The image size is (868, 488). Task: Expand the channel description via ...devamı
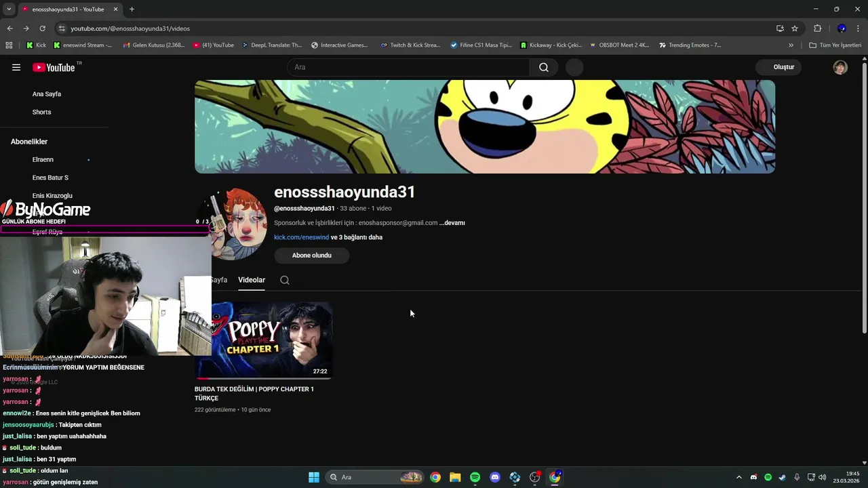[x=452, y=223]
